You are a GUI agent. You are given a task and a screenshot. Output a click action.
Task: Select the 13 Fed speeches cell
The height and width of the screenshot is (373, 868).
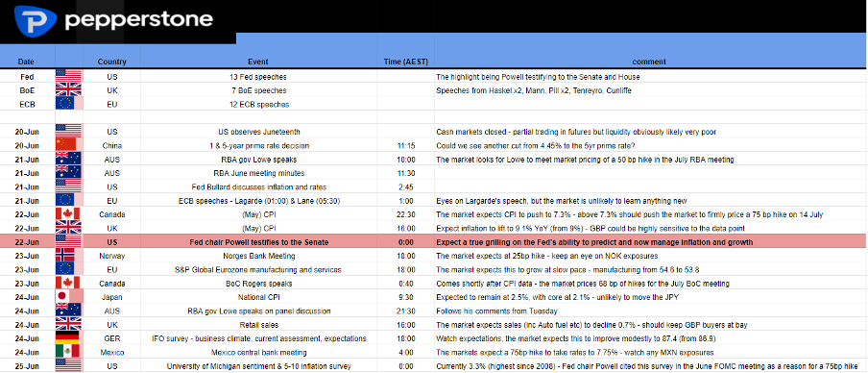pyautogui.click(x=258, y=77)
